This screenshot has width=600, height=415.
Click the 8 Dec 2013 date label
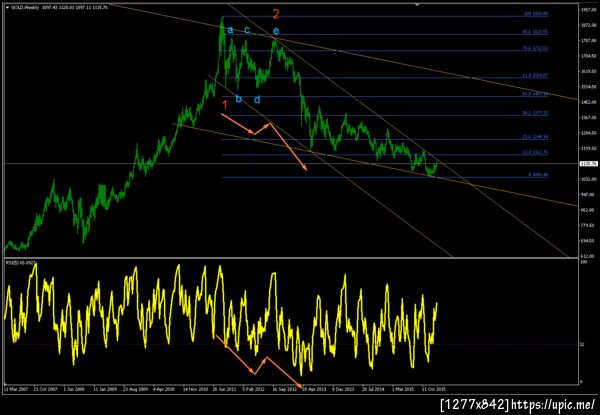pos(343,389)
